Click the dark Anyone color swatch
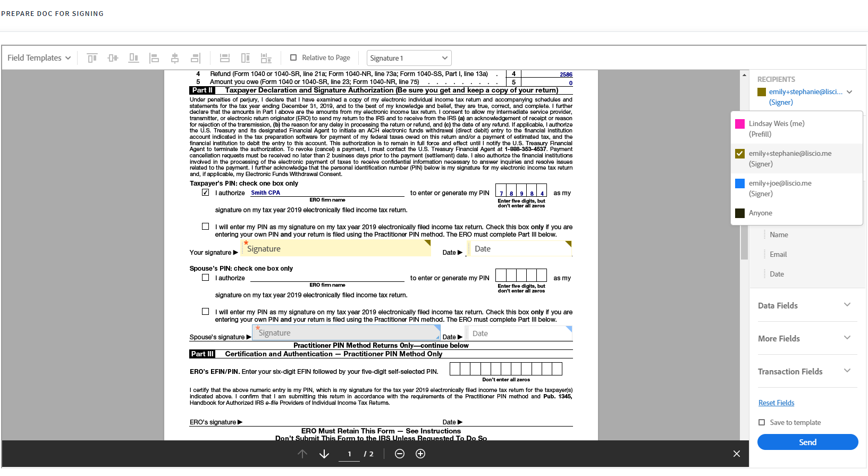 [x=740, y=213]
